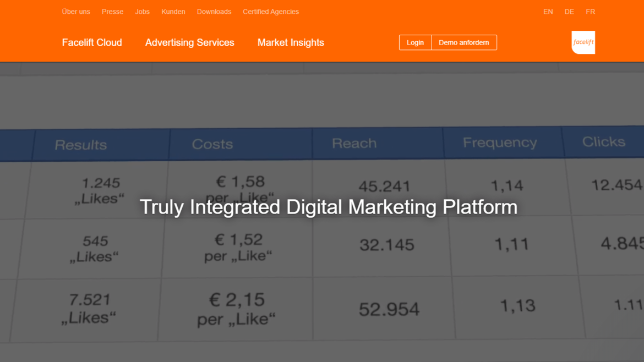Click the 45.241 reach value

[384, 187]
